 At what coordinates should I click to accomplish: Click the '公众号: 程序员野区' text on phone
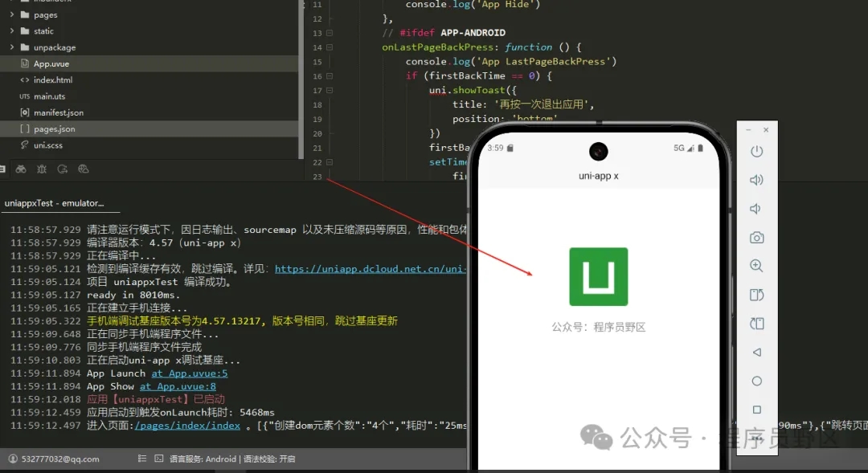(599, 327)
